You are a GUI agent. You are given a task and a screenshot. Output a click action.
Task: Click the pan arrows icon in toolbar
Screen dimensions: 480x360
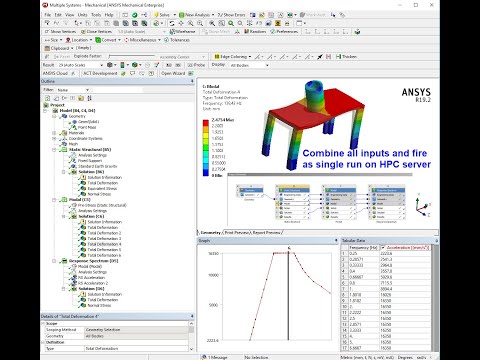click(x=181, y=23)
